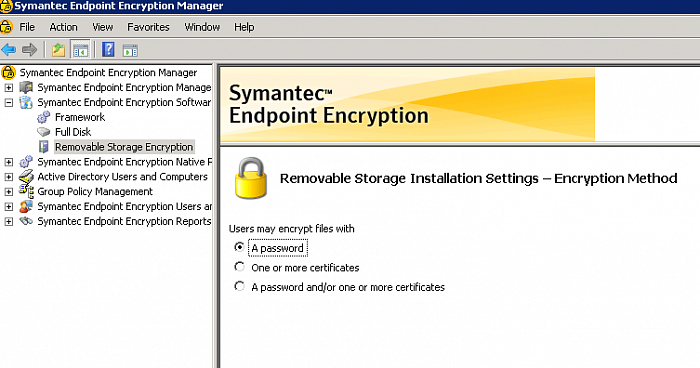The height and width of the screenshot is (368, 700).
Task: Go back with the blue left arrow
Action: (8, 49)
